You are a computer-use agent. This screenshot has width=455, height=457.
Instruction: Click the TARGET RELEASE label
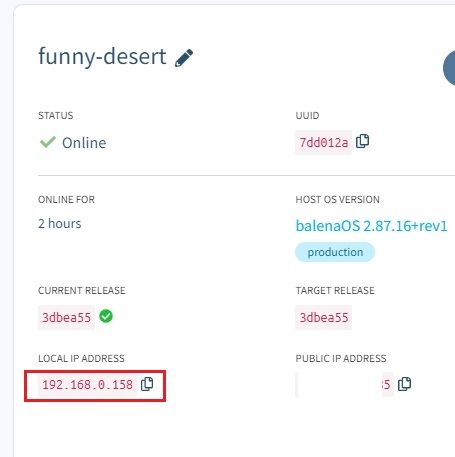[335, 290]
